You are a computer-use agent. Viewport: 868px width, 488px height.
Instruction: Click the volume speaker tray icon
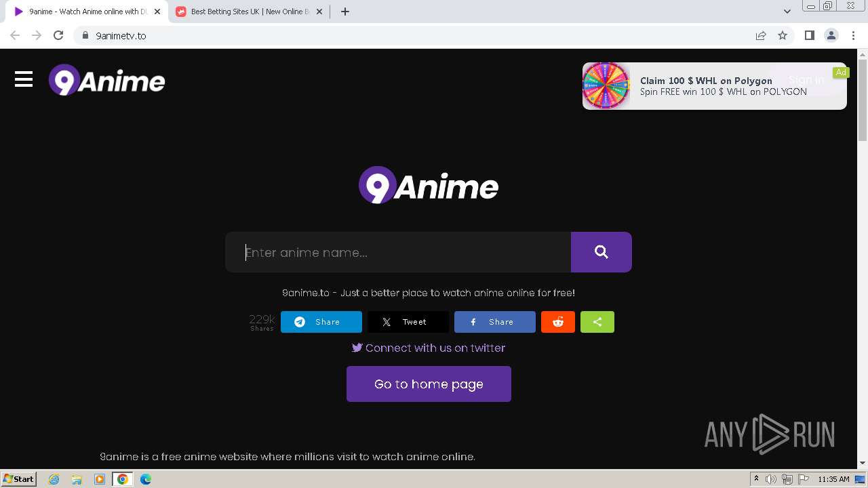tap(771, 479)
